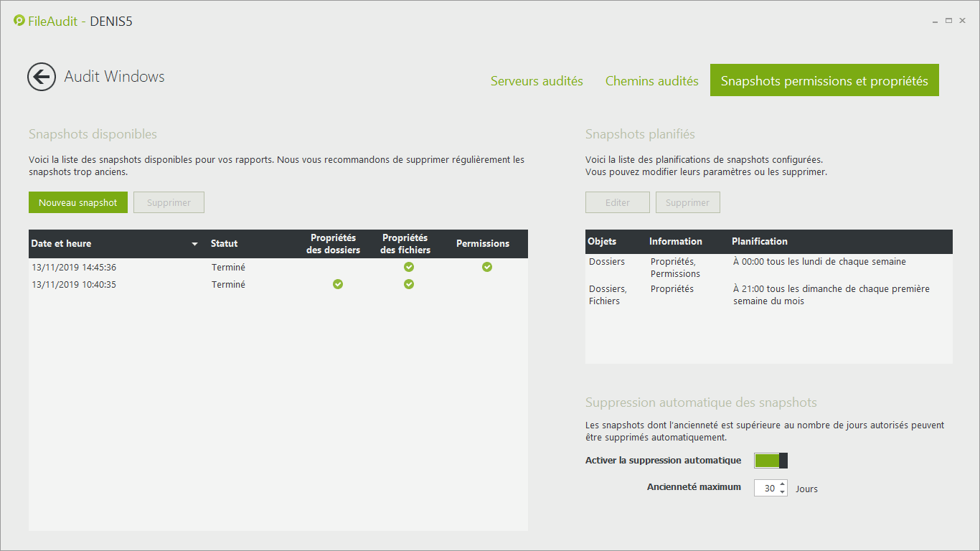Click the FileAudit logo icon
Screen dimensions: 980x551
coord(19,21)
